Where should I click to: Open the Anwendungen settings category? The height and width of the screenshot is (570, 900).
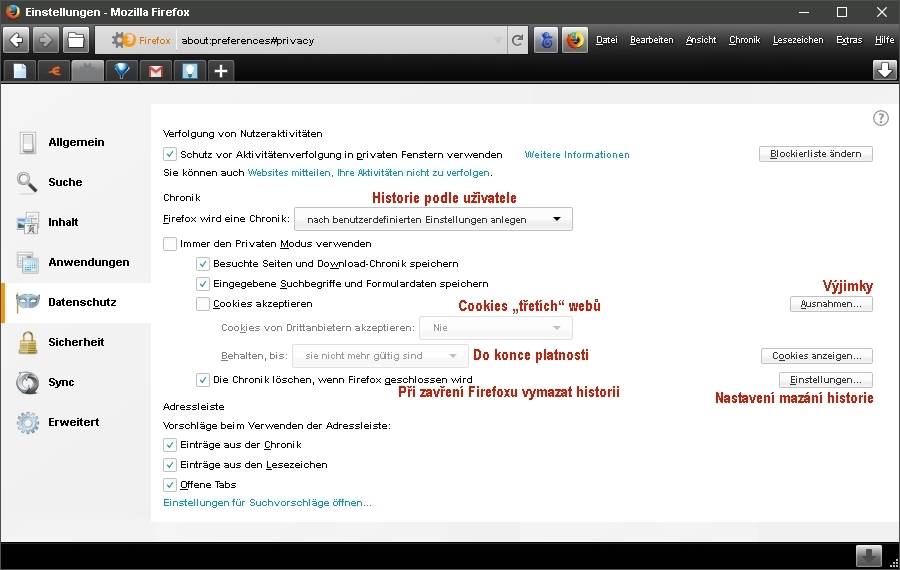tap(76, 262)
